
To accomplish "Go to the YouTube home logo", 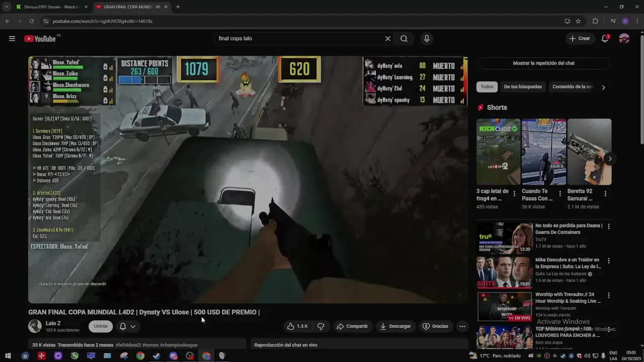I will [x=40, y=39].
